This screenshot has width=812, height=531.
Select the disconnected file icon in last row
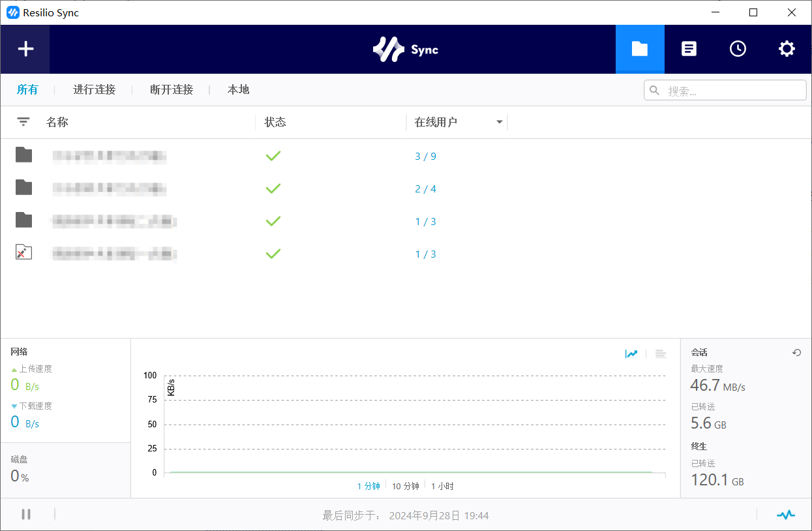(x=24, y=252)
